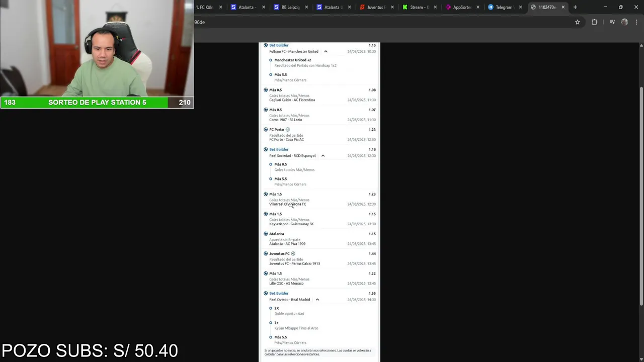
Task: Click the Como 1907 - SS Lazio match
Action: 286,120
